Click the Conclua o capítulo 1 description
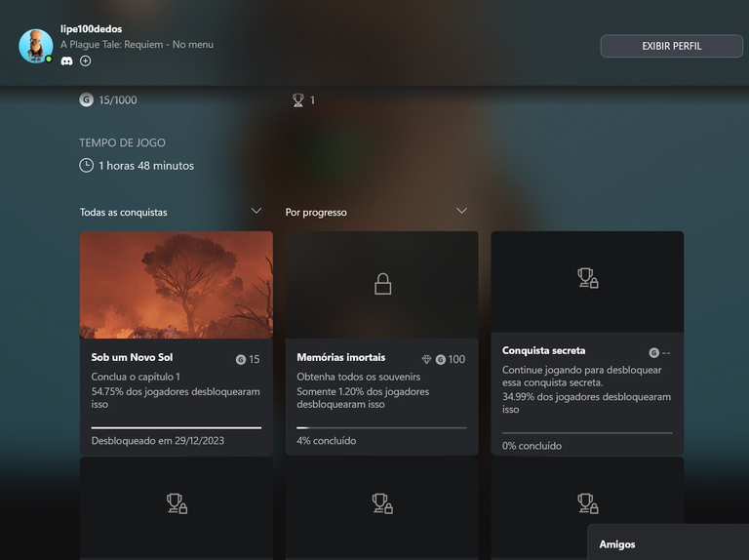 click(136, 377)
